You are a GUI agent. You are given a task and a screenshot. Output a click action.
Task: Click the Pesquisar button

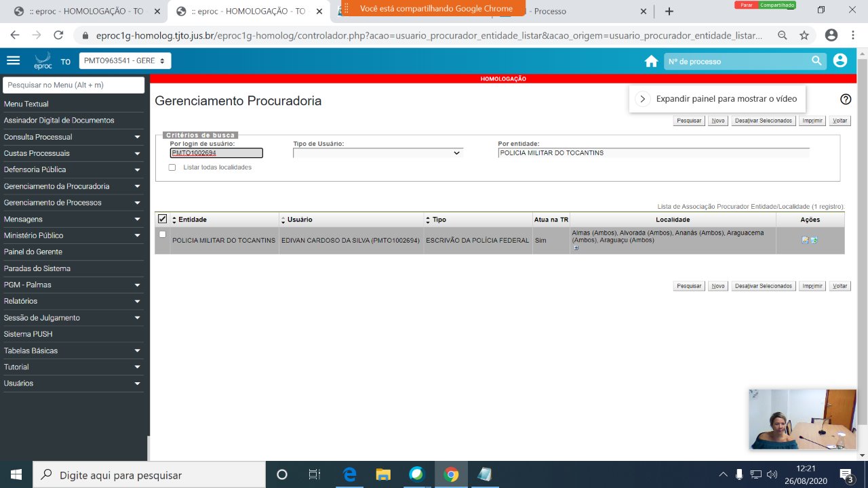point(688,120)
